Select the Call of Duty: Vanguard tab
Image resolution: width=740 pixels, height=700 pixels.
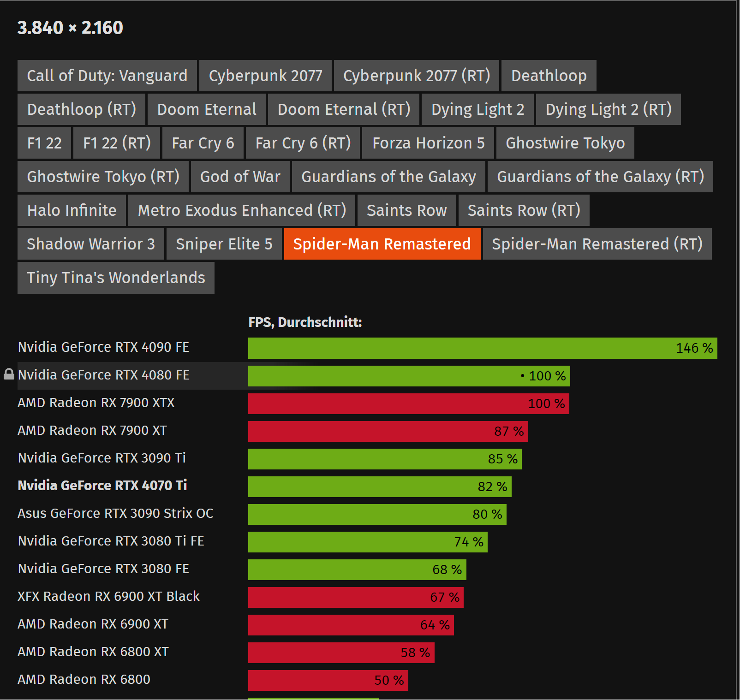107,76
